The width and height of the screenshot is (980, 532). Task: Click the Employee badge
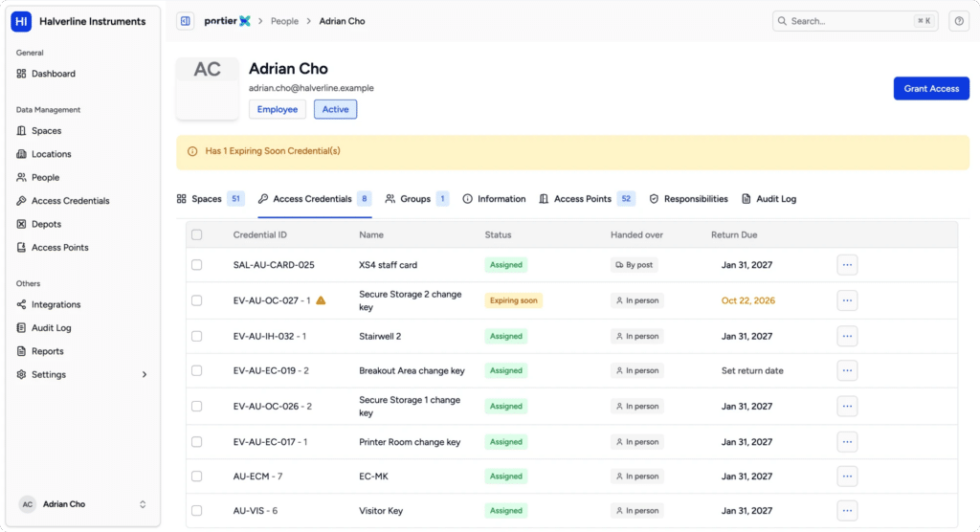278,109
